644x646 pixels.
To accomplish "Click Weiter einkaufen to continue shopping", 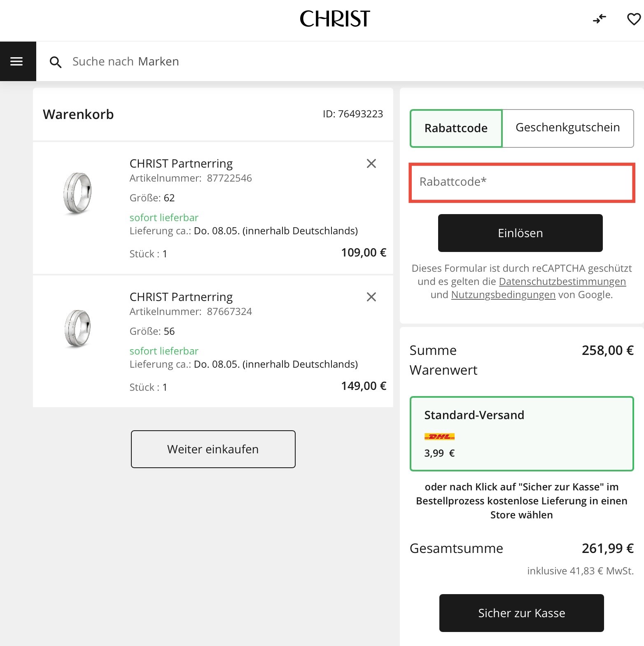I will [213, 449].
